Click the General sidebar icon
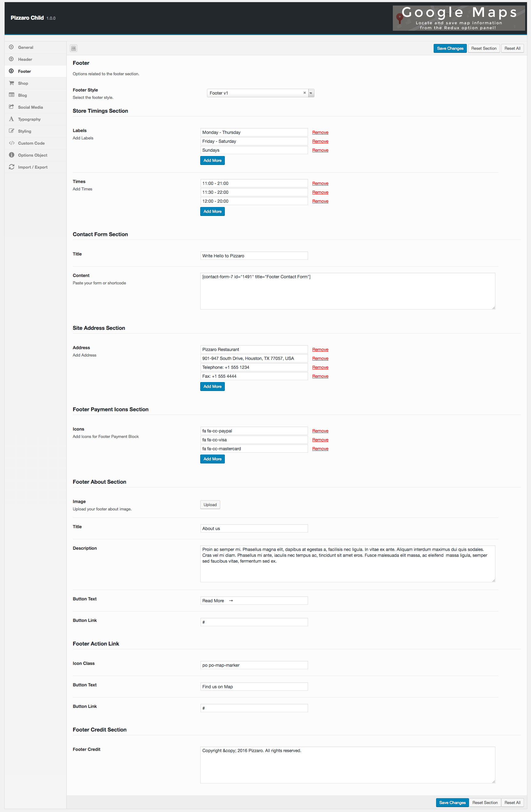 point(11,47)
